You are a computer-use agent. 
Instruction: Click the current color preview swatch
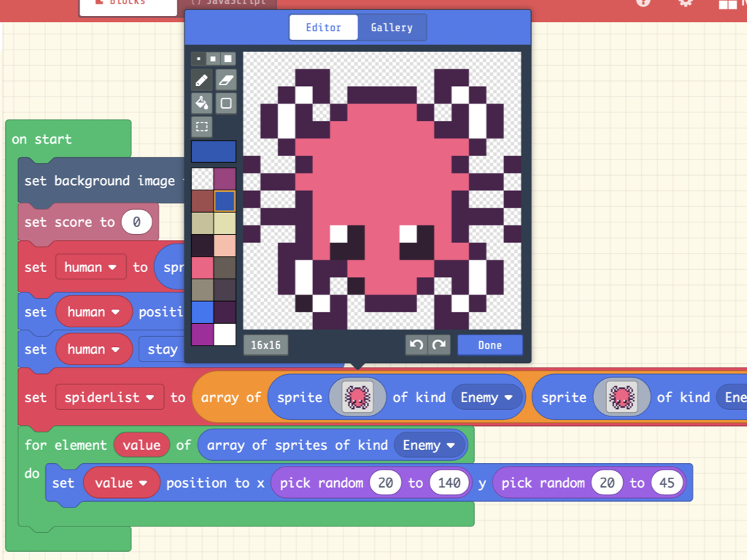(214, 152)
